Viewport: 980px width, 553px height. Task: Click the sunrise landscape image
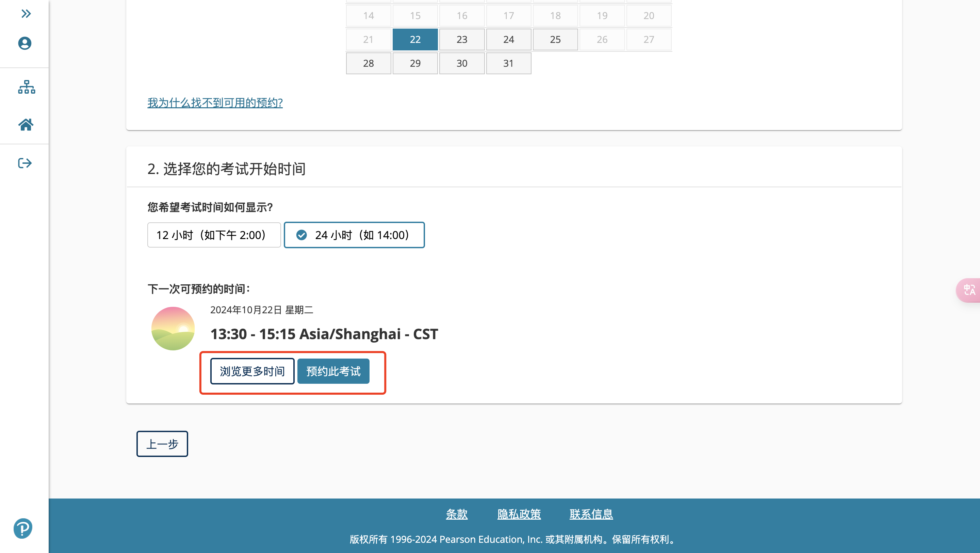point(173,329)
